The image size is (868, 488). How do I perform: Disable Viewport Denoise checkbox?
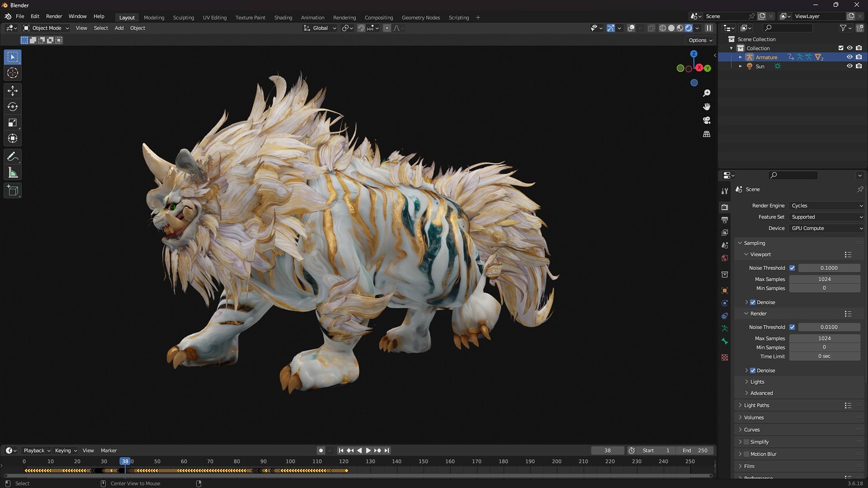coord(753,302)
